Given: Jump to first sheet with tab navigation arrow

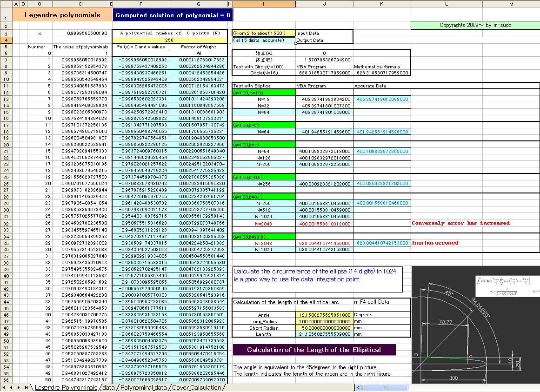Looking at the screenshot, I should tap(3, 387).
